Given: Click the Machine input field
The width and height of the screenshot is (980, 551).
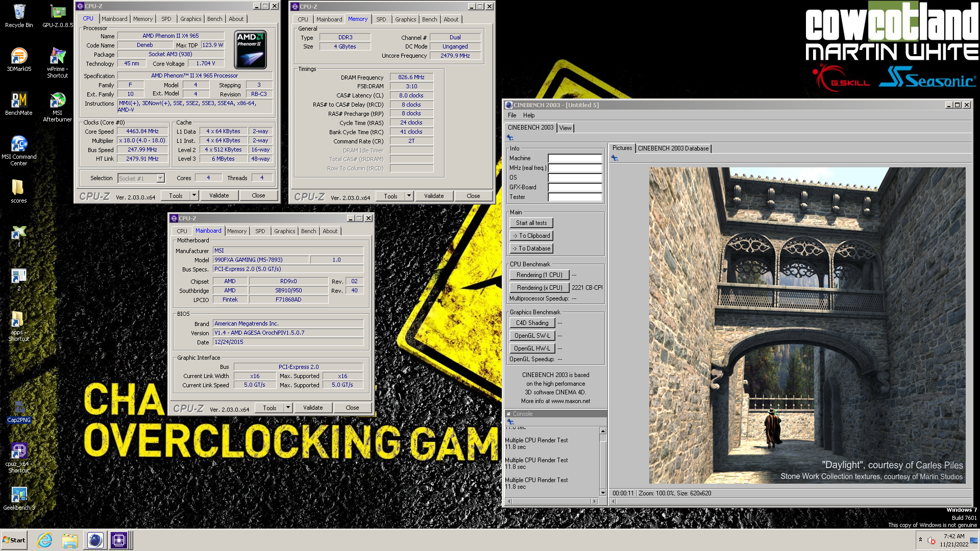Looking at the screenshot, I should [x=575, y=159].
